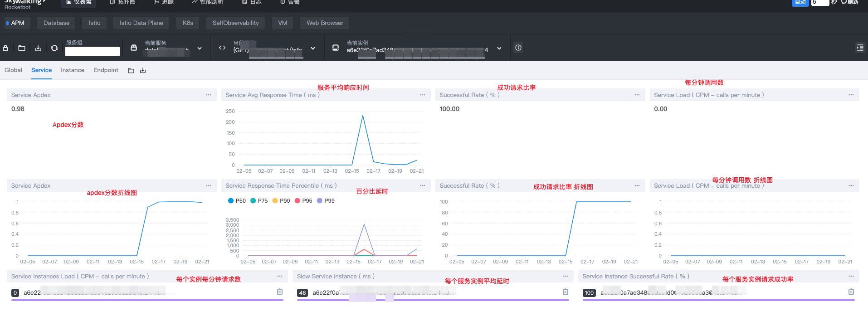Open options of Service Apdex line chart
Image resolution: width=868 pixels, height=326 pixels.
209,185
